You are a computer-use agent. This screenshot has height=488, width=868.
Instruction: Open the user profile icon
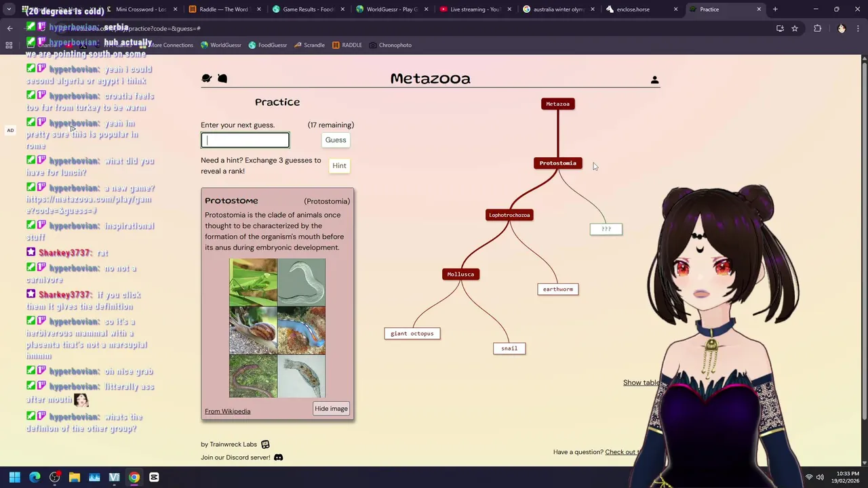click(x=654, y=80)
